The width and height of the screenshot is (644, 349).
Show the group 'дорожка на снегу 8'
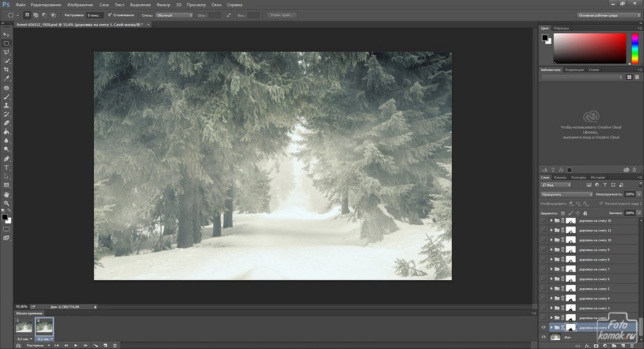coord(544,260)
